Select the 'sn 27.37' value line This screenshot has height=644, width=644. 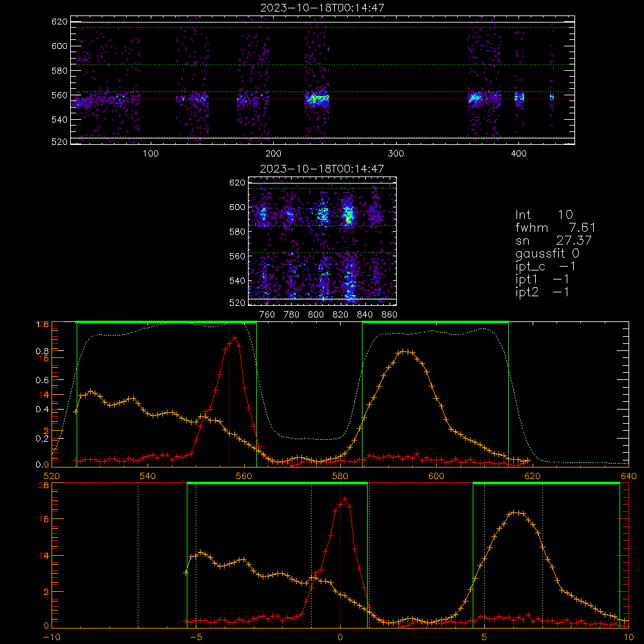[553, 240]
